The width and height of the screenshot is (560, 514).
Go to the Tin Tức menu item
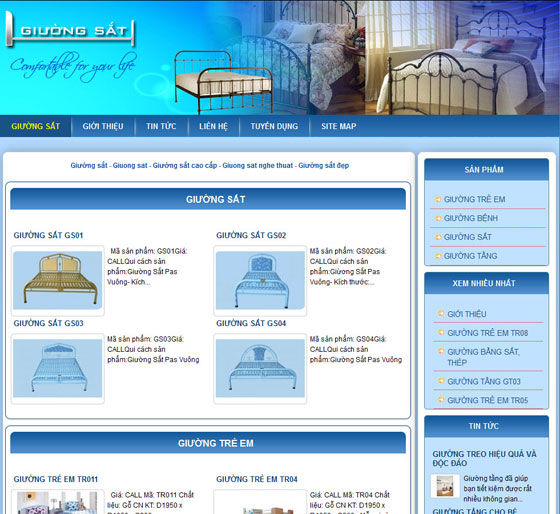pos(161,126)
